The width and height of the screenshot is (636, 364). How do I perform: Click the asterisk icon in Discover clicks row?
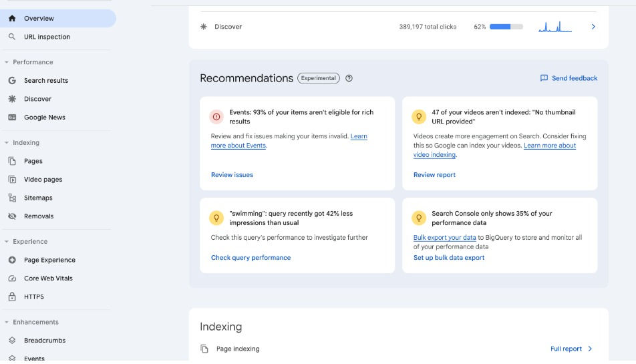tap(204, 27)
